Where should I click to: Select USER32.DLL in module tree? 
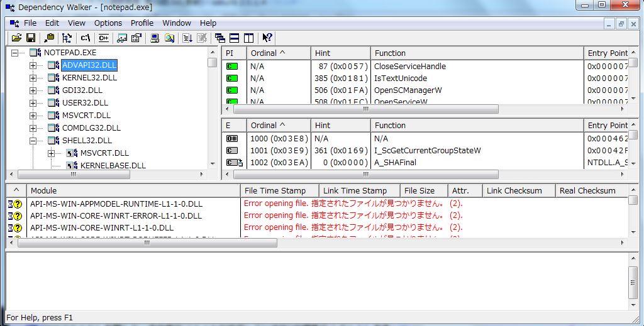[x=85, y=102]
